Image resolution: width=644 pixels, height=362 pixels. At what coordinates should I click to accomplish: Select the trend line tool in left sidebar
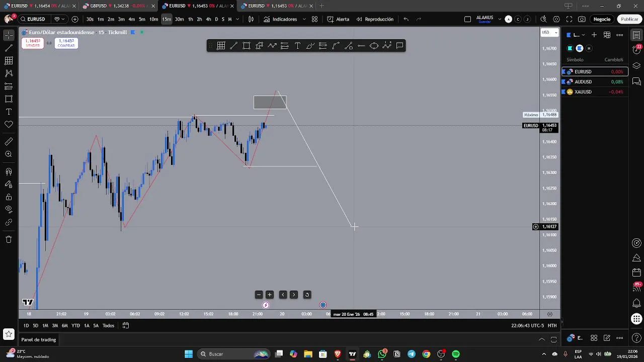(9, 48)
